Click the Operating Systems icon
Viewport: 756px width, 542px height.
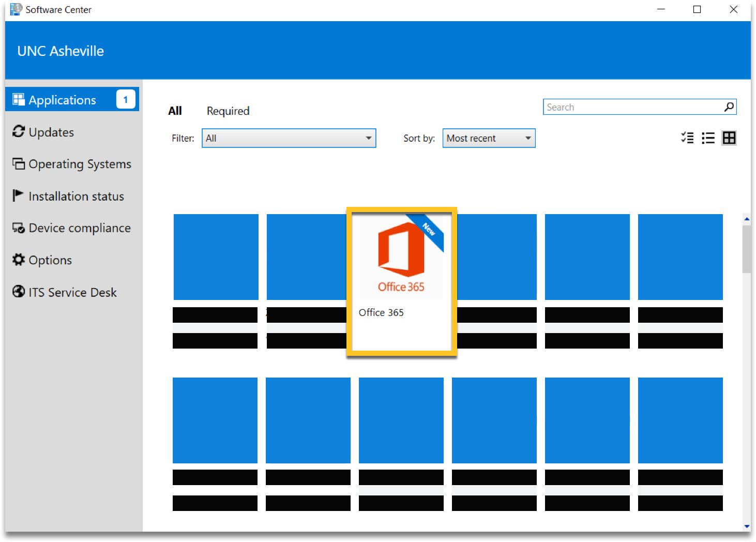point(19,163)
